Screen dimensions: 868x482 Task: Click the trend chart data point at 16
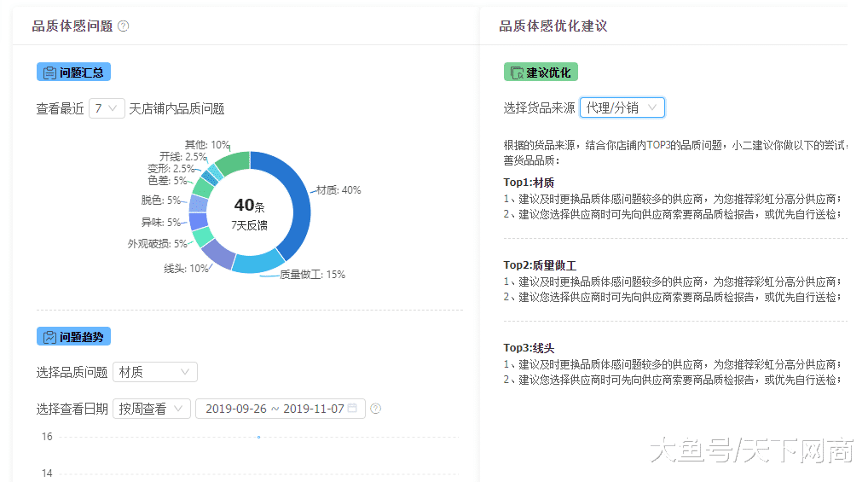pyautogui.click(x=258, y=438)
